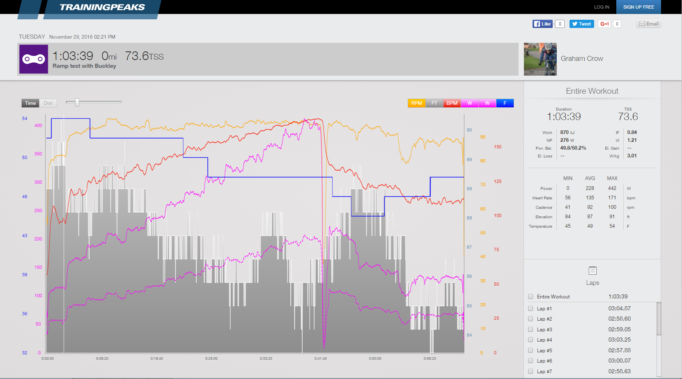682x379 pixels.
Task: Click the 73.6 TSS value in the header
Action: coord(144,56)
